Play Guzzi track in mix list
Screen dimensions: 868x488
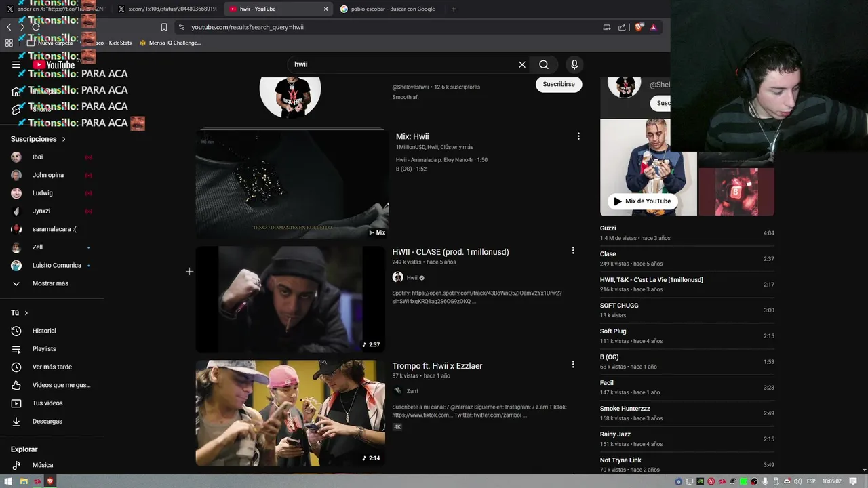coord(687,233)
